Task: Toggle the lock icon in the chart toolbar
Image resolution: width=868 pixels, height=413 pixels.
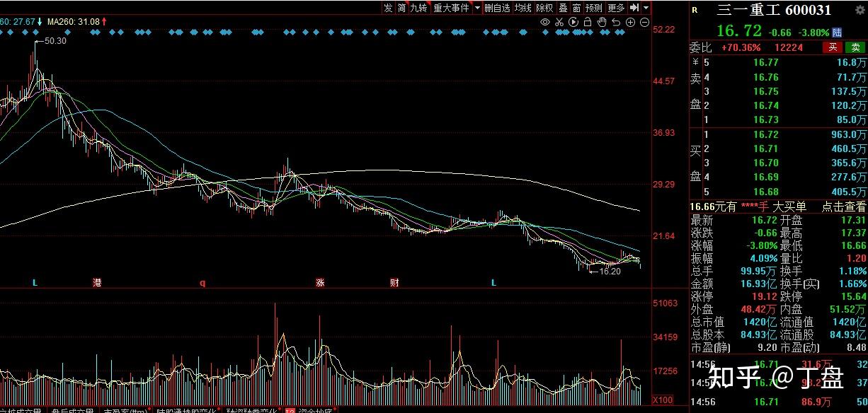Action: point(588,22)
